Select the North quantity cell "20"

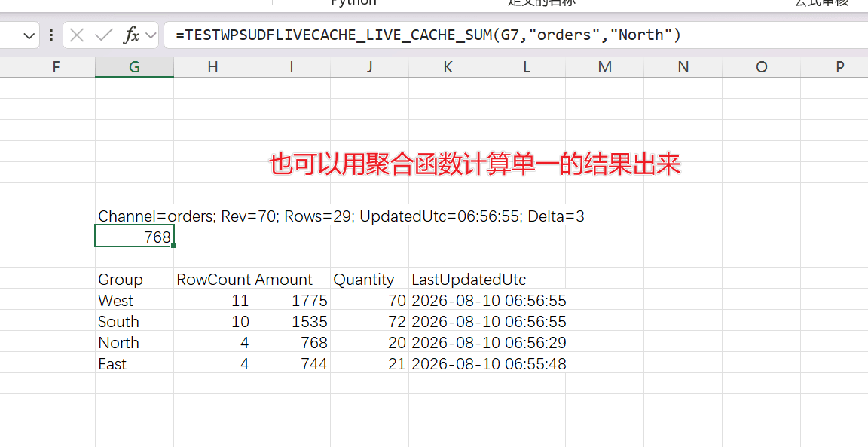pos(369,342)
